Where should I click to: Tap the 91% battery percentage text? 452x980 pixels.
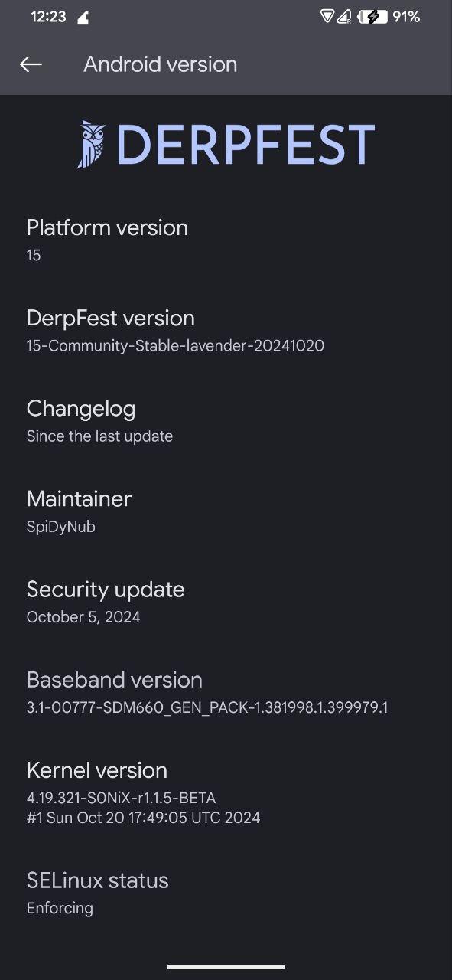(406, 17)
